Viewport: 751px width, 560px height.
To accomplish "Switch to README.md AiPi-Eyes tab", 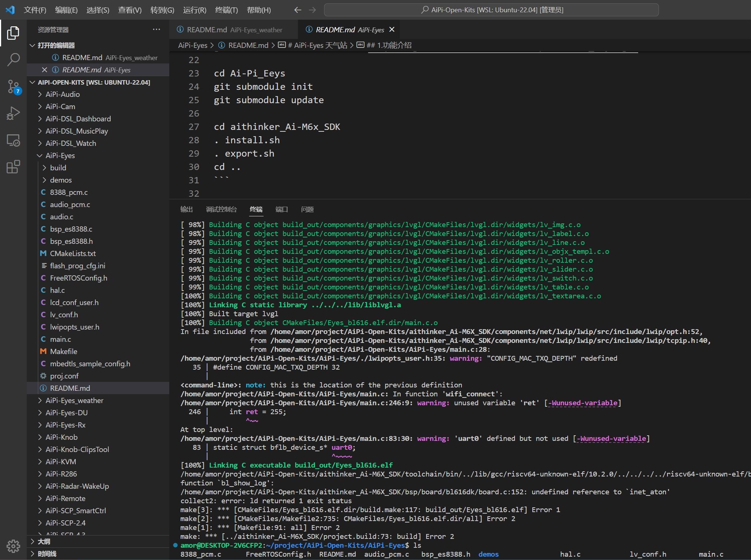I will [x=349, y=30].
